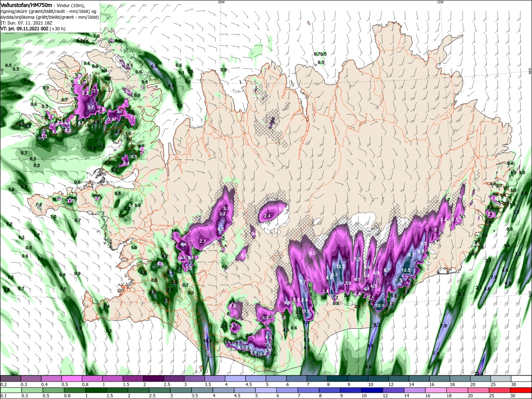
Task: Click the '7.4' rain value offshore south
Action: coord(436,353)
